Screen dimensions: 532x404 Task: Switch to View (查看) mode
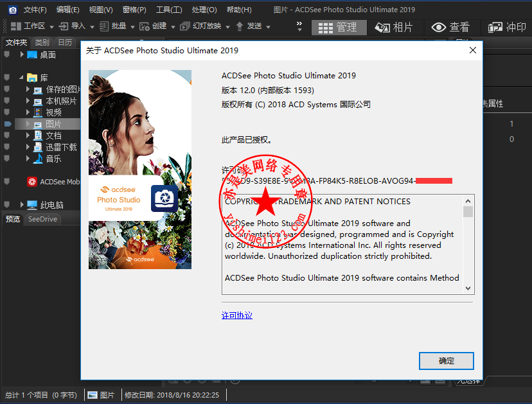coord(450,28)
